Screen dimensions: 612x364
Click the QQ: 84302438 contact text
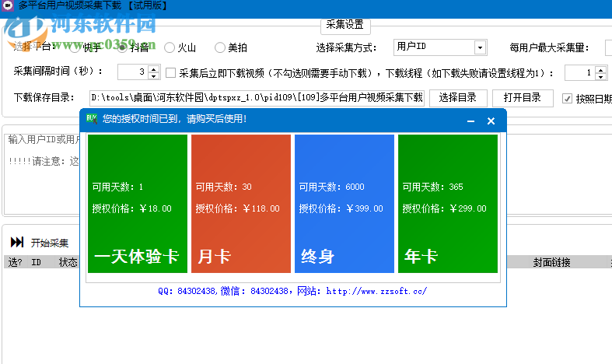pos(187,291)
